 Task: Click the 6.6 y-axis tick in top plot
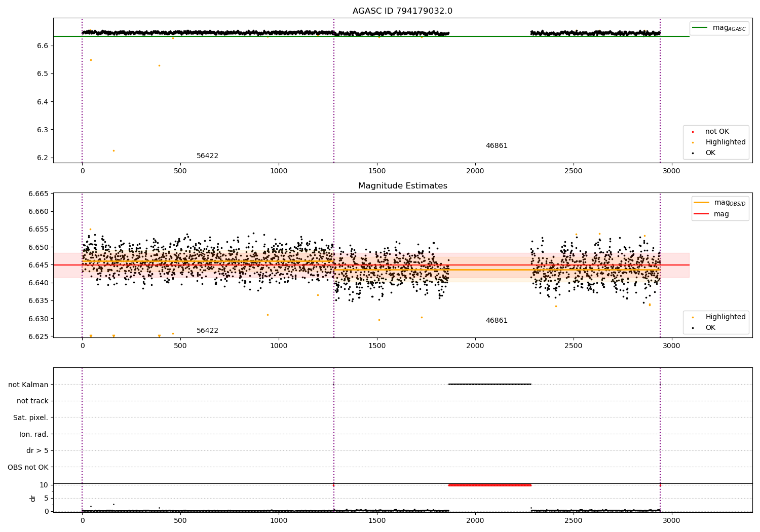pos(43,46)
